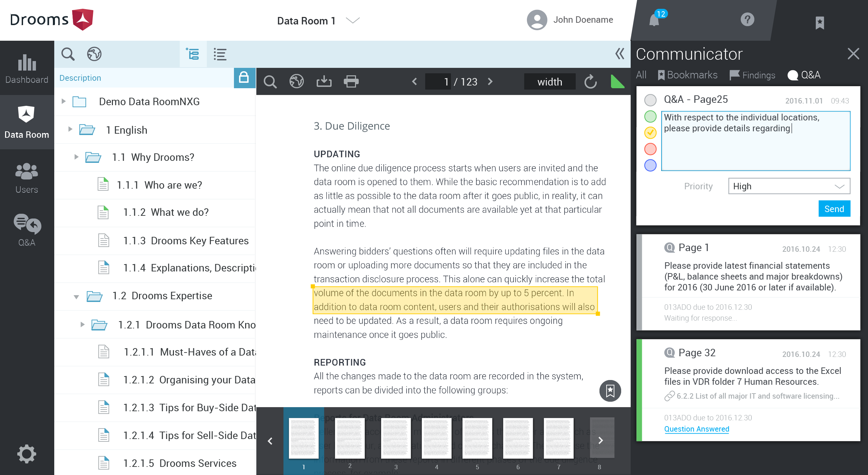868x475 pixels.
Task: Switch to tree view index icon
Action: click(x=193, y=54)
